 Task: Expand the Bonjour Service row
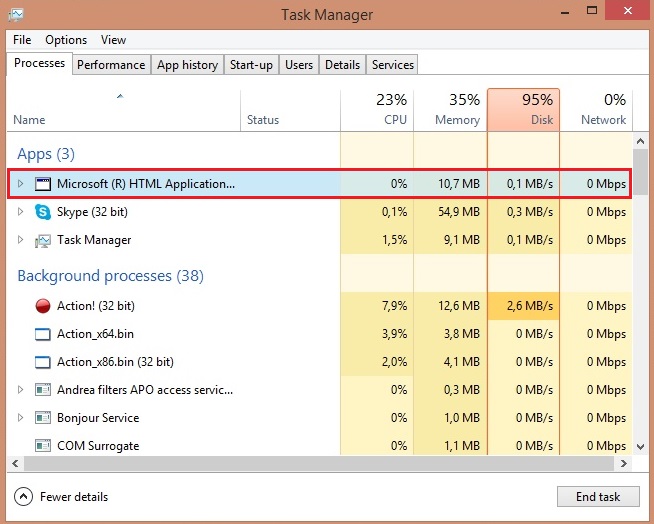click(20, 418)
